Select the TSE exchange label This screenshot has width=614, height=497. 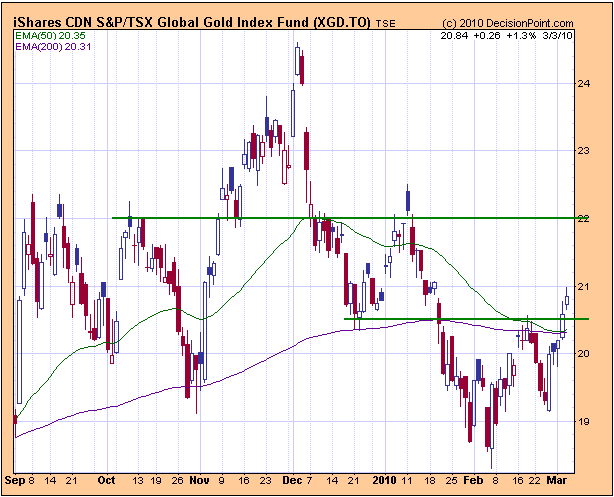(384, 21)
